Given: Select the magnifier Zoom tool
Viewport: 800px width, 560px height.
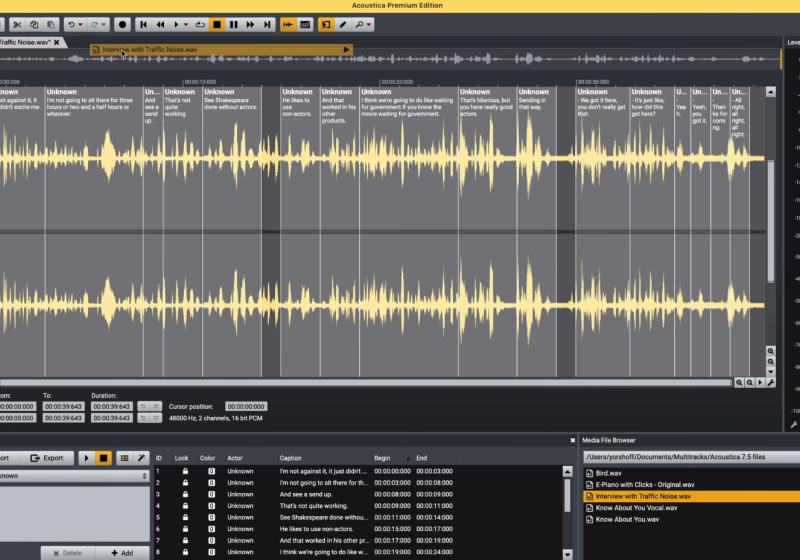Looking at the screenshot, I should click(x=359, y=24).
